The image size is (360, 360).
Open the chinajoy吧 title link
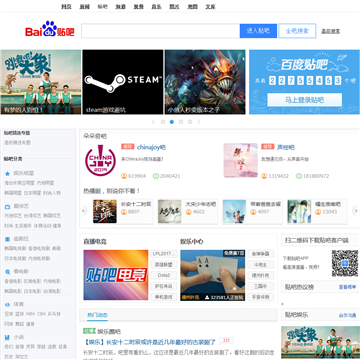pyautogui.click(x=151, y=147)
